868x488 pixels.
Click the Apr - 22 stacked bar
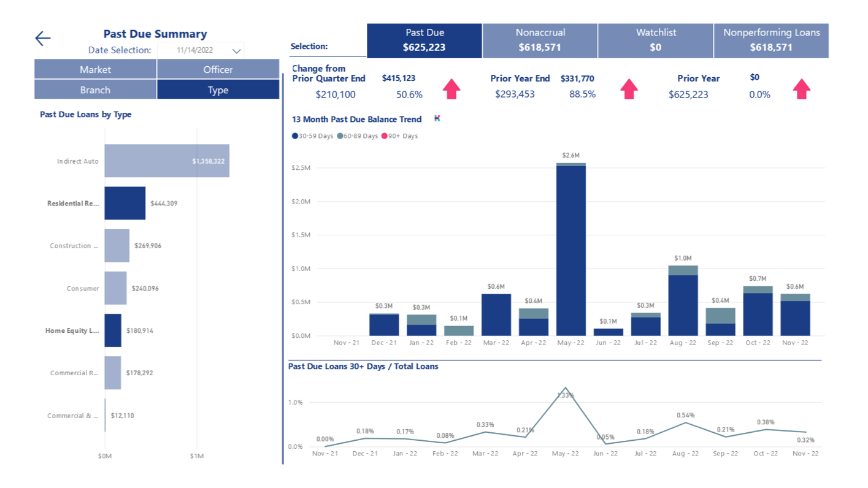pos(534,322)
